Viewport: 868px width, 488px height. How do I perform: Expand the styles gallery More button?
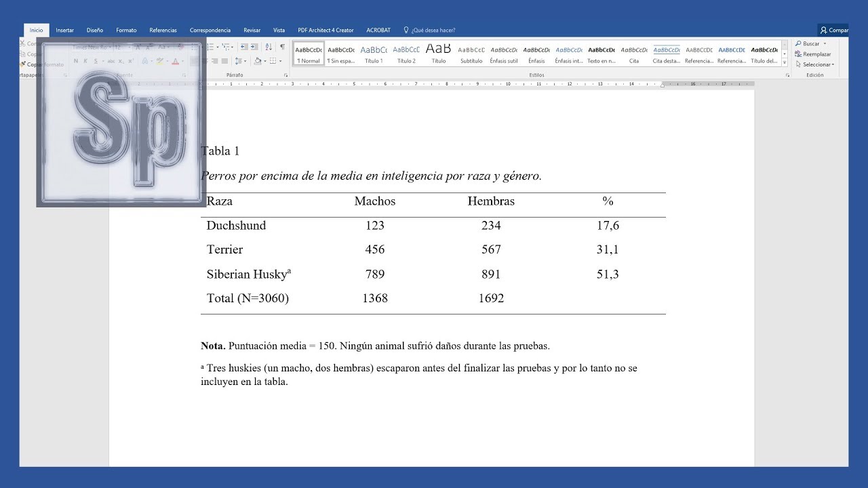[785, 62]
